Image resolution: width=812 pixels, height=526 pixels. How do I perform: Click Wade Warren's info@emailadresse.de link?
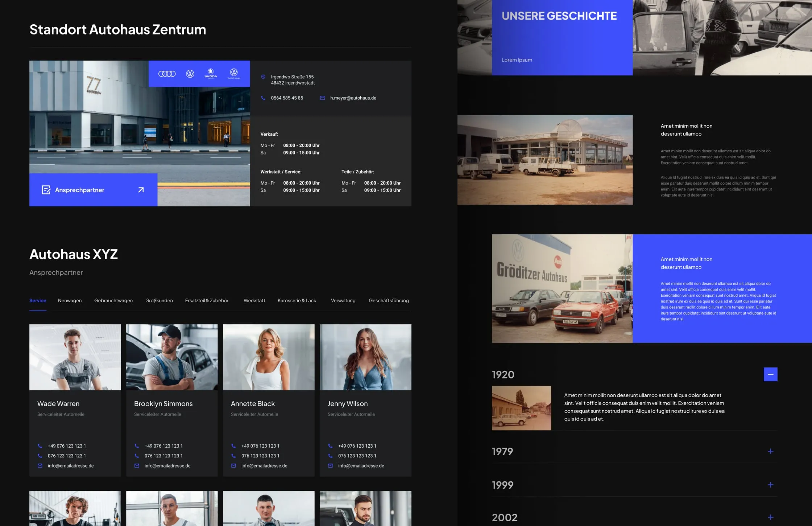pos(71,466)
